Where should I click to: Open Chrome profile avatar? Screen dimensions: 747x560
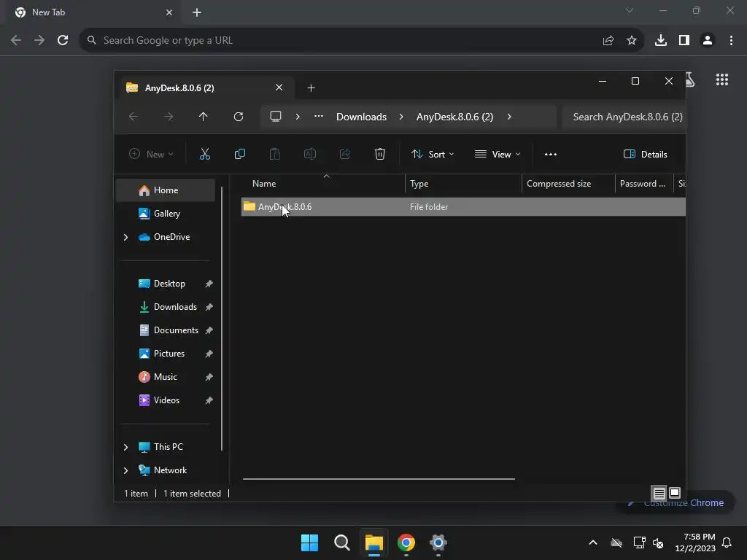[x=708, y=40]
